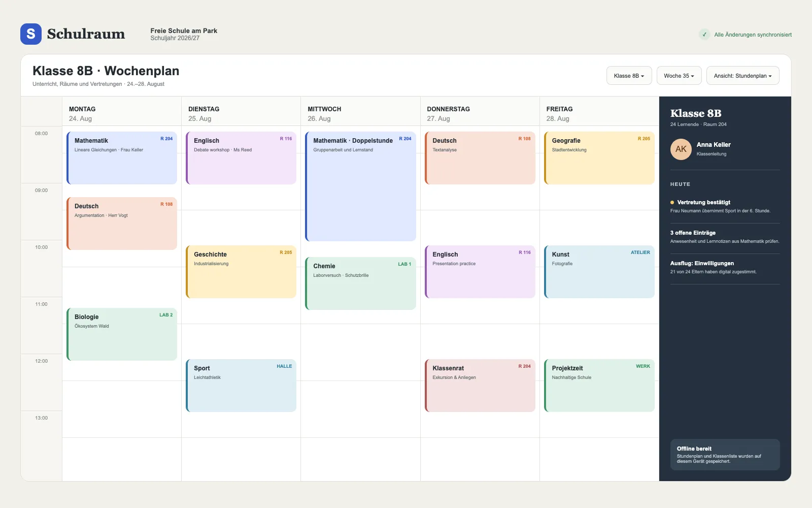Click the green sync checkmark icon
This screenshot has height=508, width=812.
(x=704, y=35)
